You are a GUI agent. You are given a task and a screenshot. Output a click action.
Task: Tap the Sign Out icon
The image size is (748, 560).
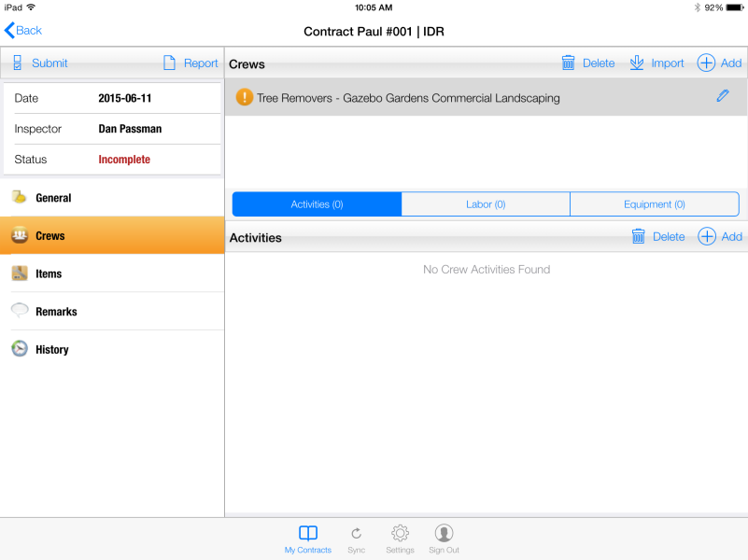click(444, 538)
